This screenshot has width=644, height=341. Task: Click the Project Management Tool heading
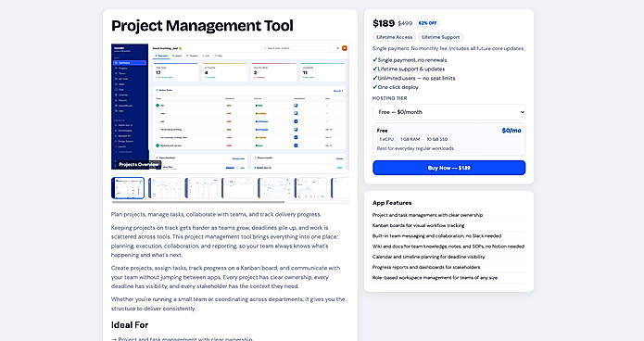[x=202, y=26]
